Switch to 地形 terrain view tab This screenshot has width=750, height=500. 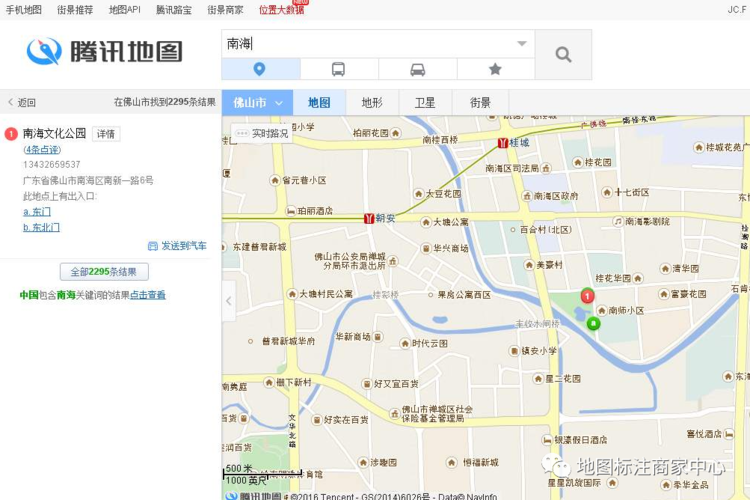point(372,103)
